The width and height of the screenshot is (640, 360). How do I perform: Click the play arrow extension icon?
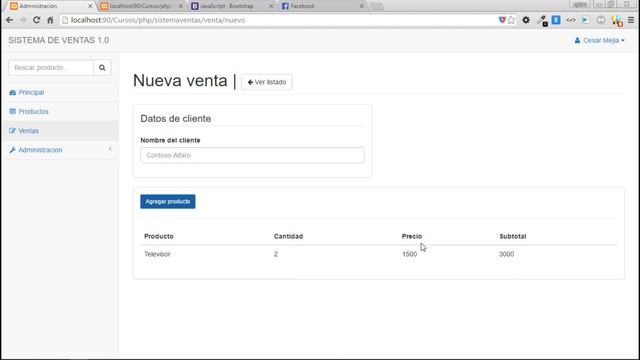point(585,20)
